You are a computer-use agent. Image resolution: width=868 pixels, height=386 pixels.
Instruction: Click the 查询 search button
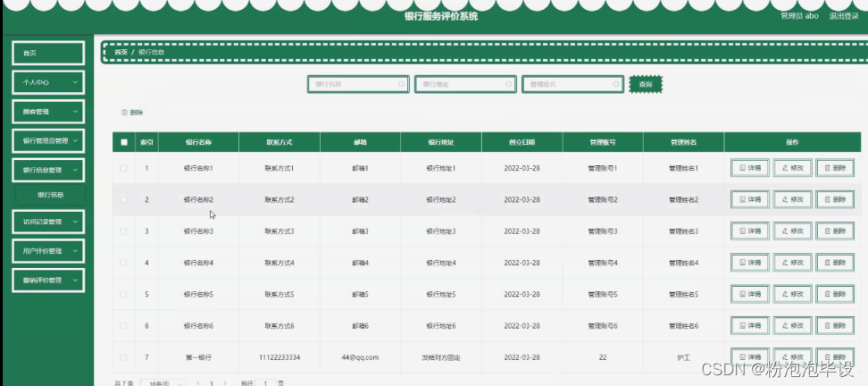[646, 84]
